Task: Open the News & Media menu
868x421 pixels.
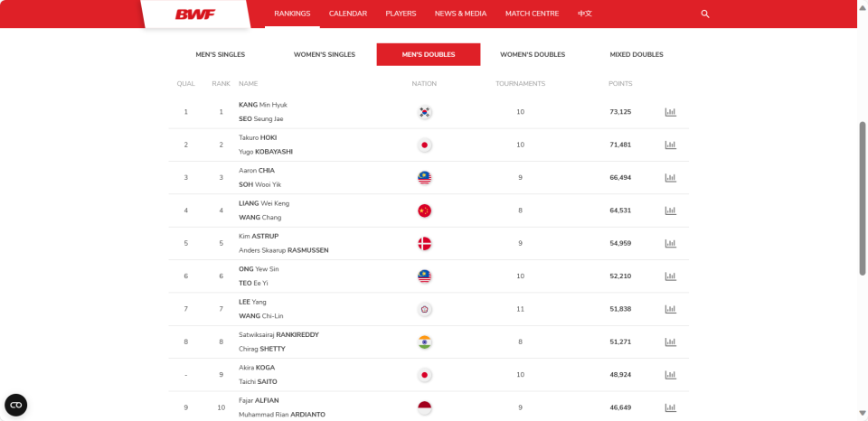Action: pos(460,14)
